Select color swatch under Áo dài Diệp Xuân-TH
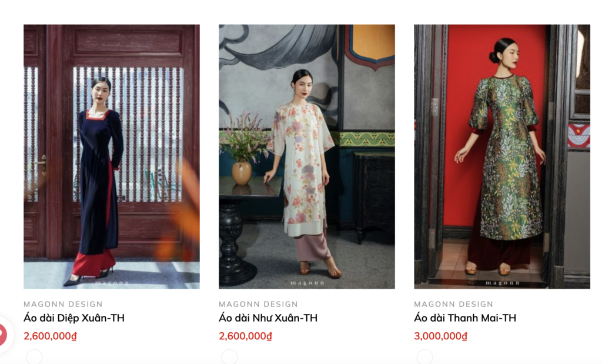This screenshot has width=602, height=364. (x=34, y=357)
